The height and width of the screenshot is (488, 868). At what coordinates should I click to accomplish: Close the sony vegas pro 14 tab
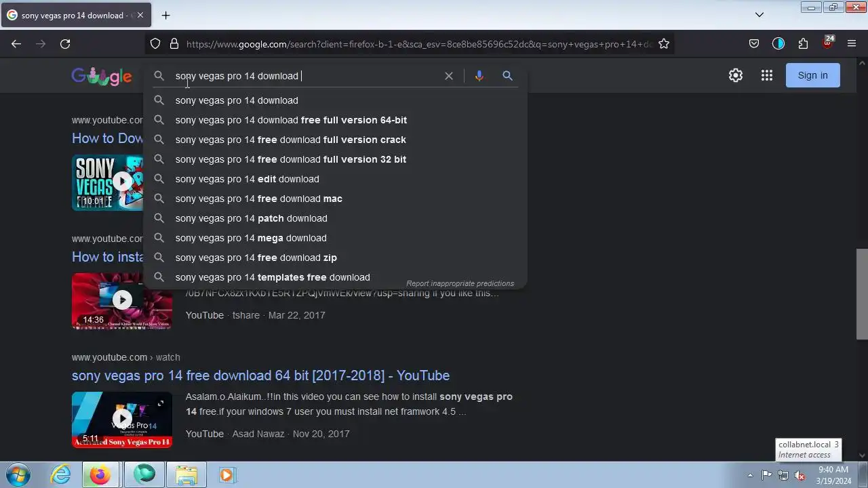click(140, 15)
